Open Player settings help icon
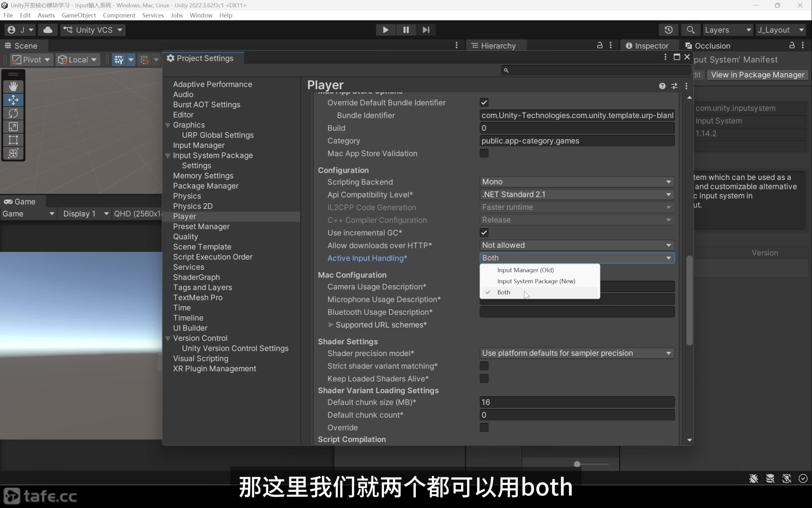 [662, 86]
